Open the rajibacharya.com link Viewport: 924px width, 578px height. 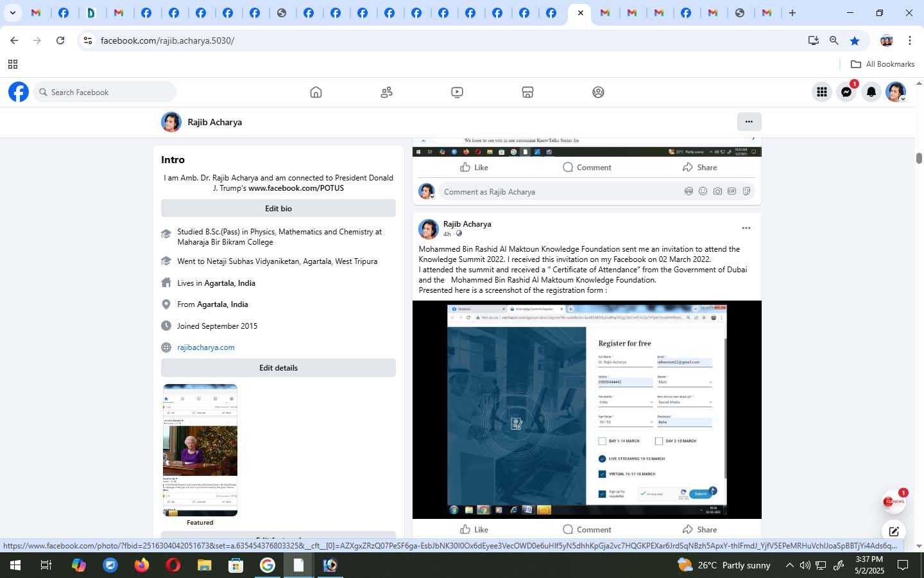206,347
